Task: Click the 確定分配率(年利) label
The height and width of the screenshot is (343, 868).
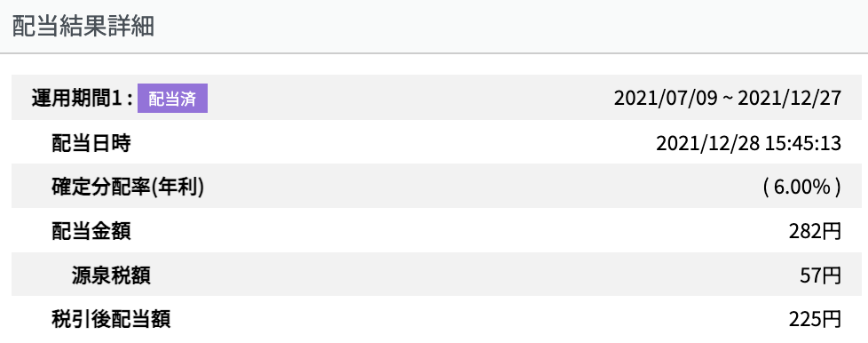Action: 128,187
